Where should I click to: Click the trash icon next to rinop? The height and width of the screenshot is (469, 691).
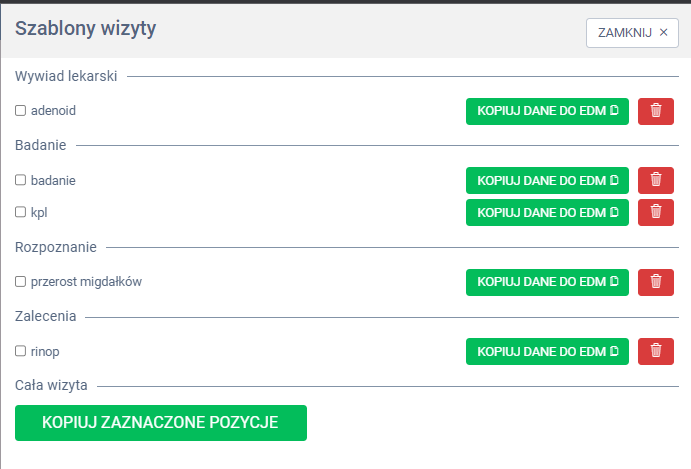(x=655, y=351)
